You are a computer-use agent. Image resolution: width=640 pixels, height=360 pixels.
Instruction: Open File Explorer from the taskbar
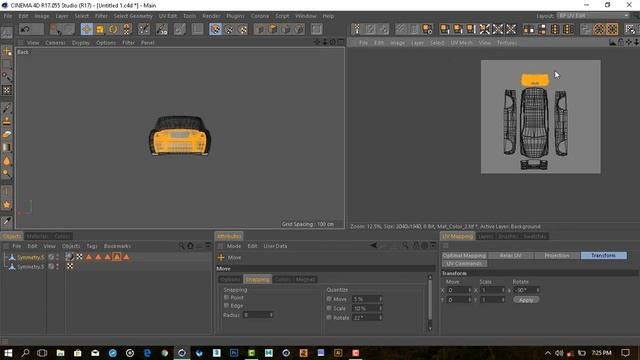click(x=60, y=353)
